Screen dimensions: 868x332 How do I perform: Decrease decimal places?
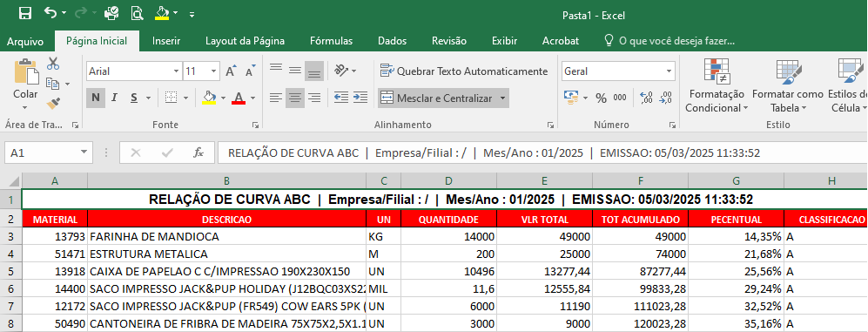(x=665, y=98)
